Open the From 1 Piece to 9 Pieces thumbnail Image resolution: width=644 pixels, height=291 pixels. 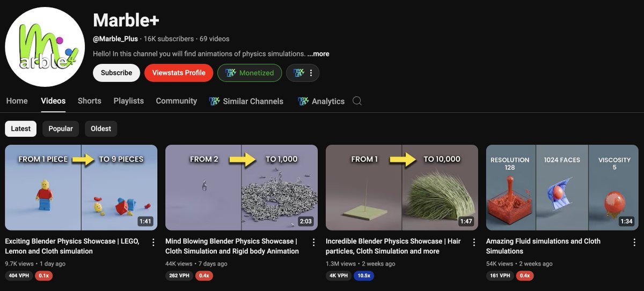click(x=81, y=188)
